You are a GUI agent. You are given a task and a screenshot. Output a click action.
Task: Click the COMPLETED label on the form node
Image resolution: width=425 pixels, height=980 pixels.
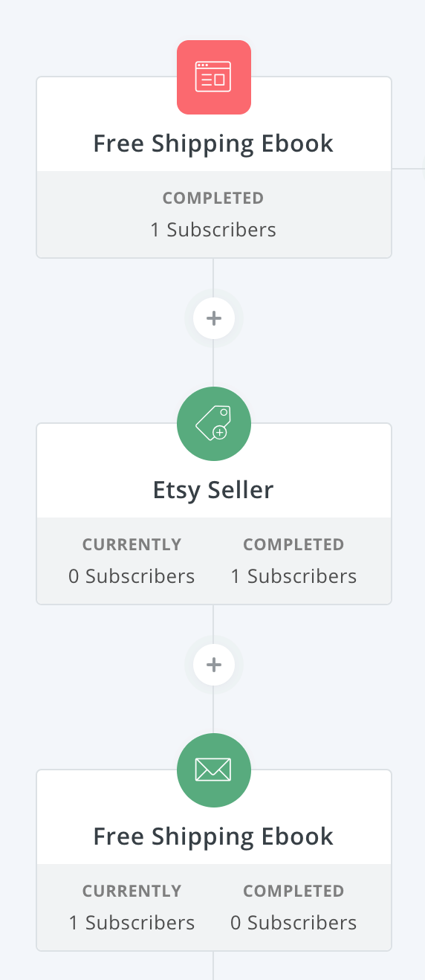pyautogui.click(x=213, y=199)
